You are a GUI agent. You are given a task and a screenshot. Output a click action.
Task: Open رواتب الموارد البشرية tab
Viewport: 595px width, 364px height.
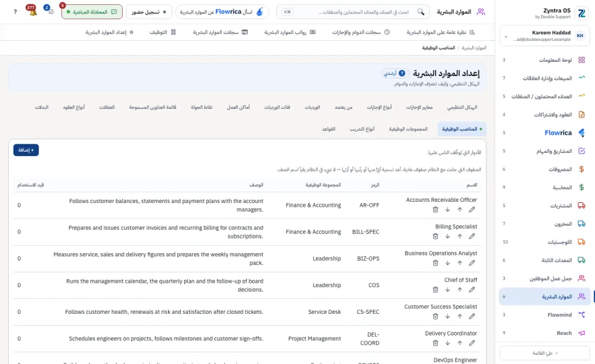[x=290, y=32]
